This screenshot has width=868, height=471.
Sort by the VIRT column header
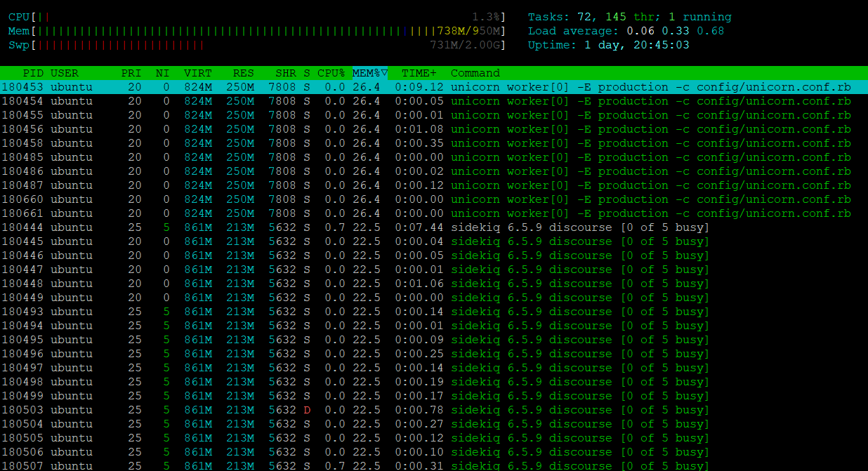coord(198,73)
